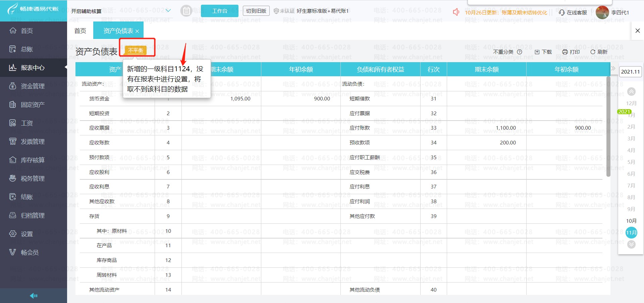Viewport: 644px width, 303px height.
Task: Select 报表中心 in the left sidebar
Action: [x=34, y=68]
